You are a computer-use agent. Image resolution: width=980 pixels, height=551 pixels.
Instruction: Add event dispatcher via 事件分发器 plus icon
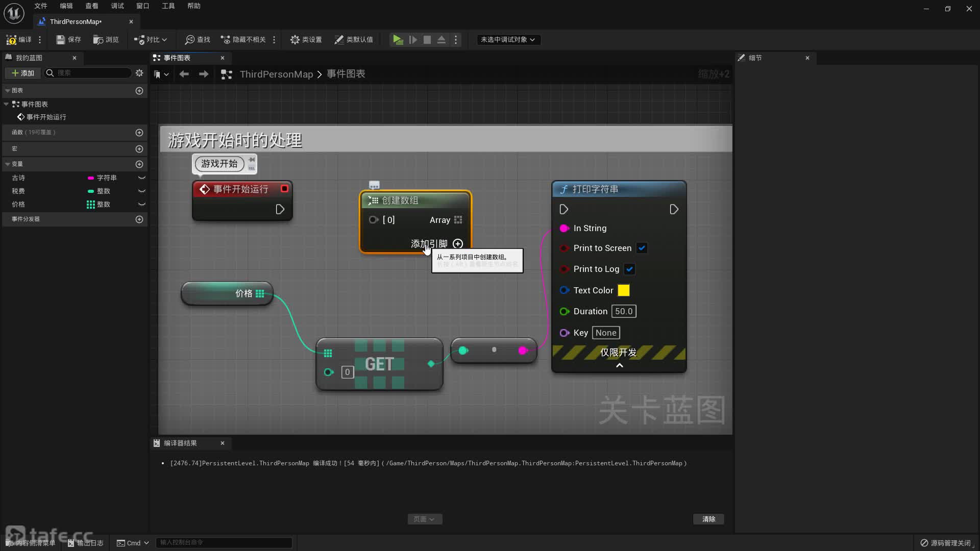pyautogui.click(x=139, y=219)
